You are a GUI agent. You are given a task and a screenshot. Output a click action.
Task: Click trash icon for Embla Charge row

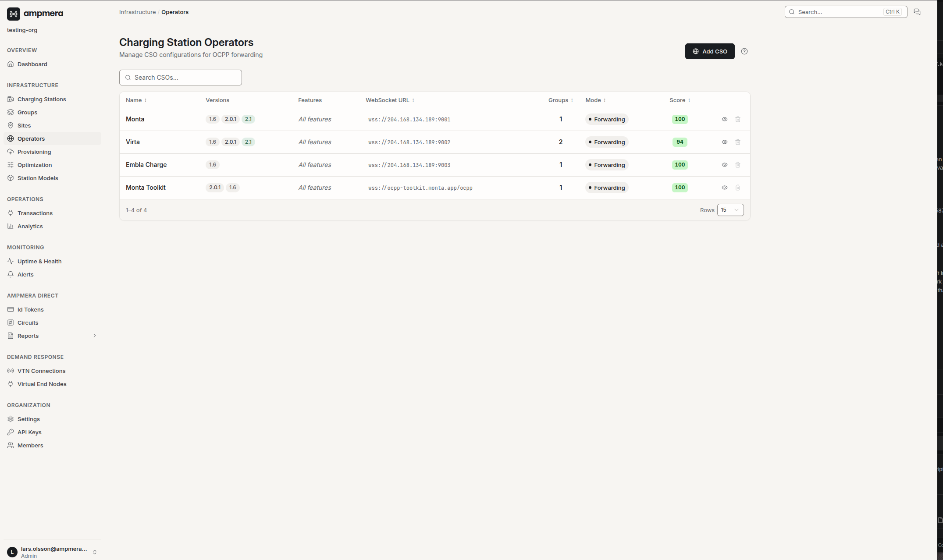click(x=738, y=165)
